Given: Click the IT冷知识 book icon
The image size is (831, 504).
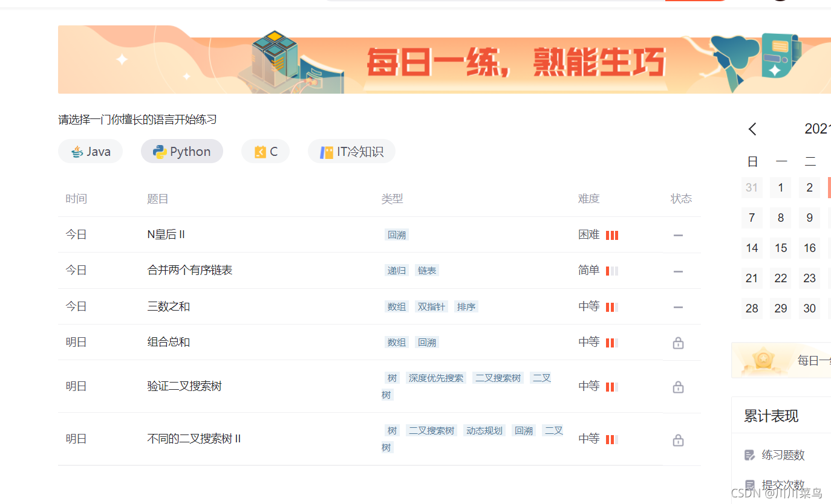Looking at the screenshot, I should [x=327, y=152].
